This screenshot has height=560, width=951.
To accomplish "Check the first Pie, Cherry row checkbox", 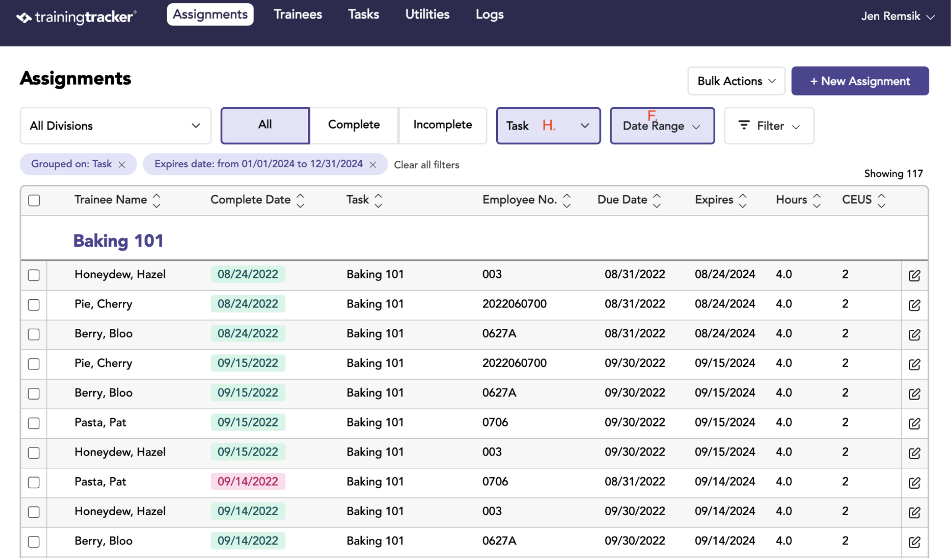I will click(34, 305).
